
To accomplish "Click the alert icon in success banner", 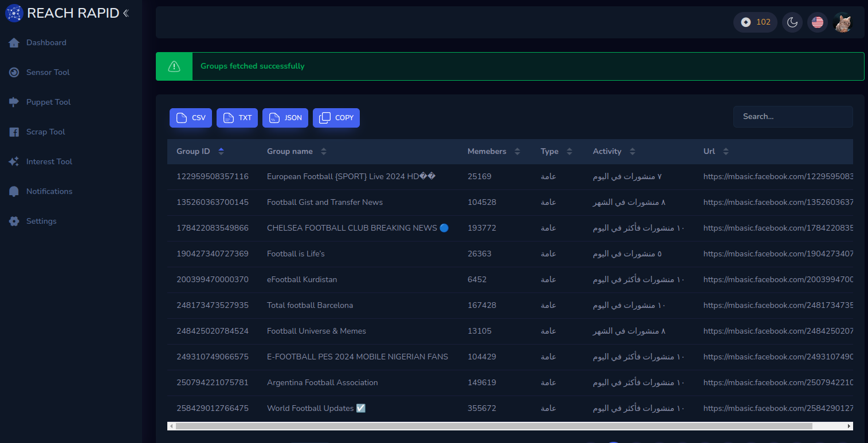I will [x=174, y=66].
